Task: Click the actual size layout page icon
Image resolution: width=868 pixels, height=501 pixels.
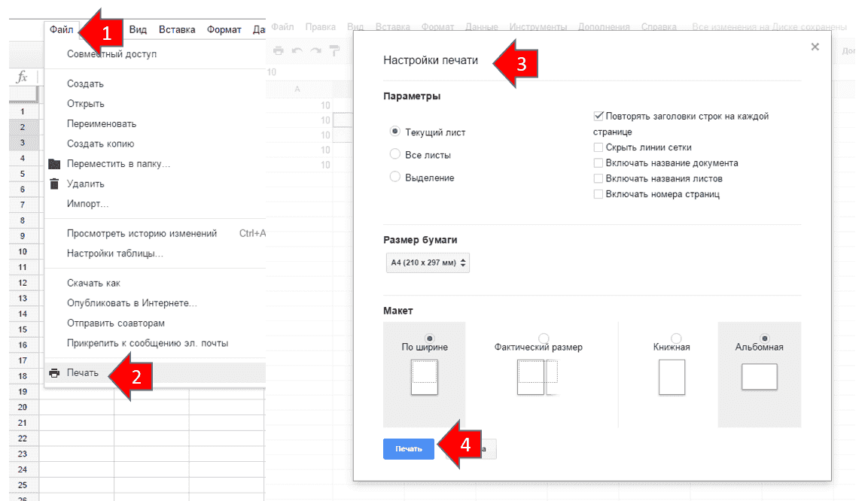Action: 538,377
